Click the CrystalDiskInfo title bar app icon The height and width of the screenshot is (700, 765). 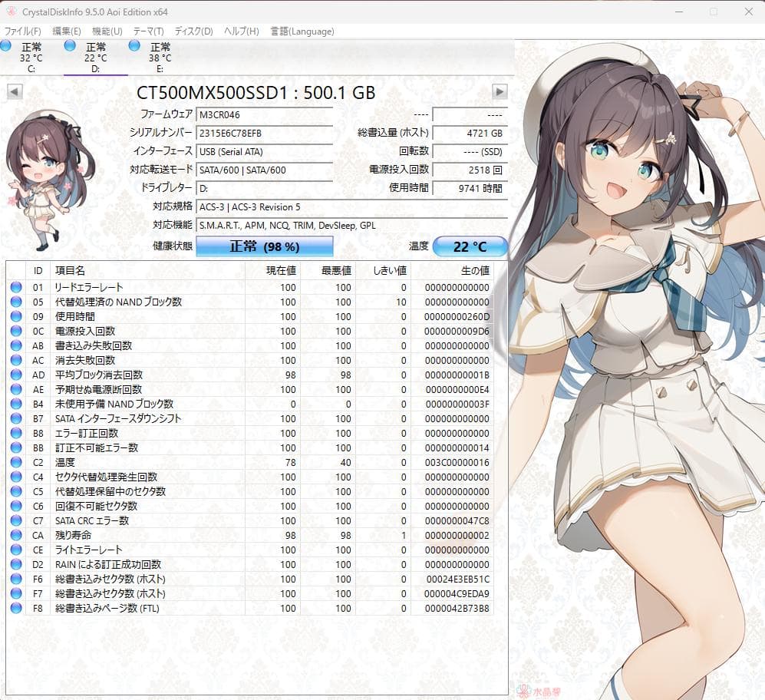click(x=11, y=12)
